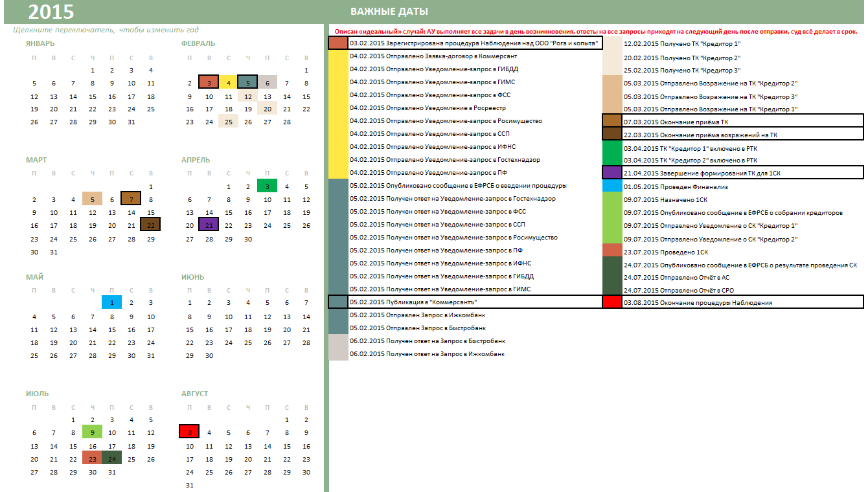Viewport: 868px width, 492px height.
Task: Select highlighted February 3 in the calendar
Action: 209,82
